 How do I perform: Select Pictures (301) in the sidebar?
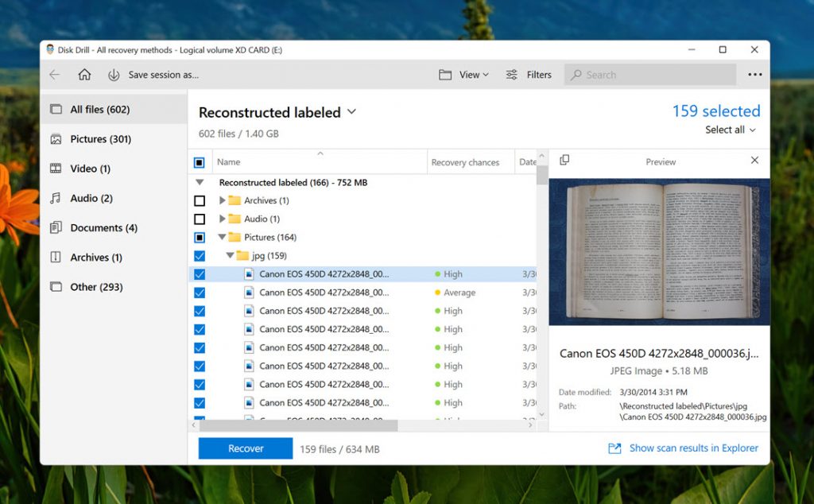coord(100,139)
